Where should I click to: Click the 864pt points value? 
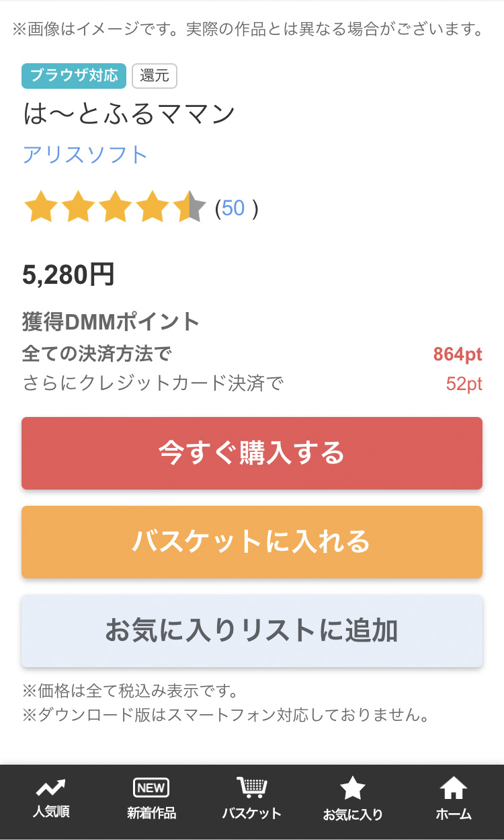458,354
